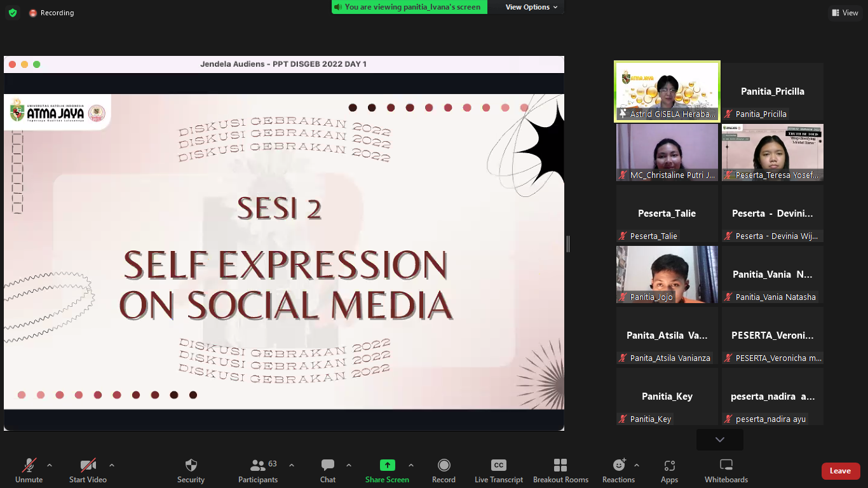Click the Share Screen icon
The height and width of the screenshot is (488, 868).
pyautogui.click(x=387, y=466)
